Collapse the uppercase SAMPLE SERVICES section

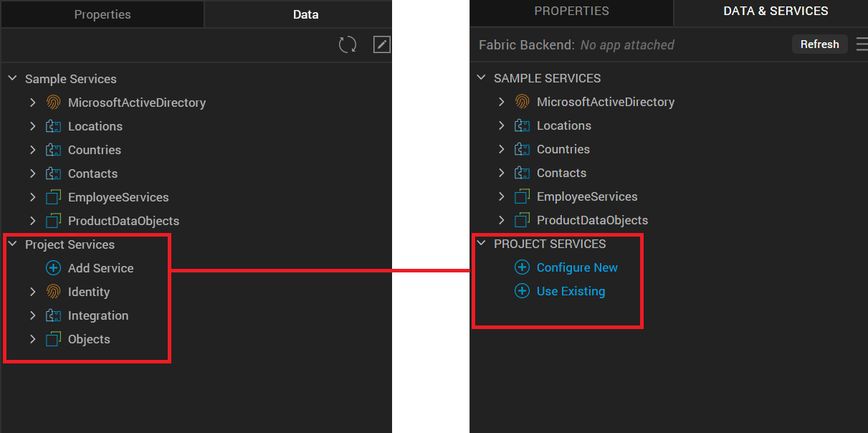pos(481,78)
